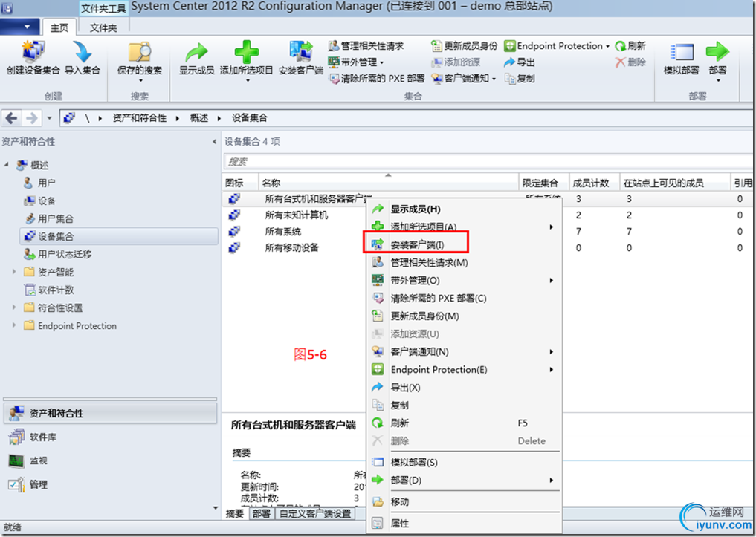
Task: Click Copy (复制) in ribbon
Action: [520, 79]
